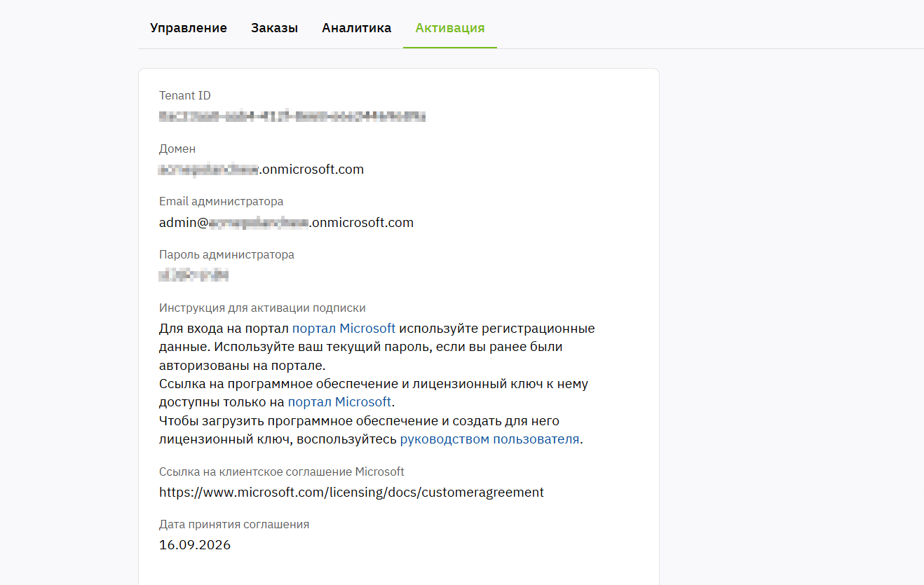Click the Дата принятия соглашения label
The width and height of the screenshot is (924, 585).
click(x=234, y=525)
